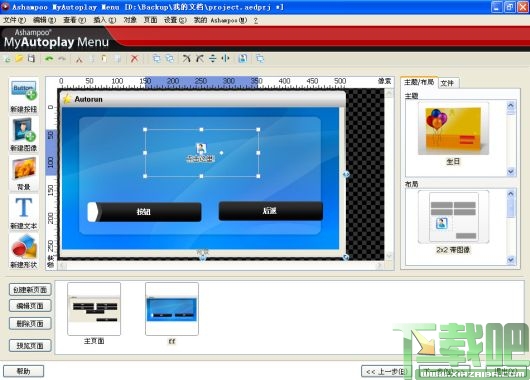Choose the 2x2 带图像 layout thumbnail

(453, 217)
